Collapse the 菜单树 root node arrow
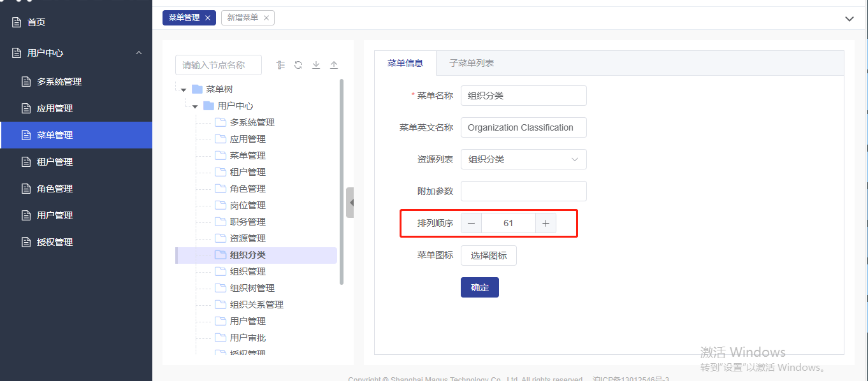 pos(184,90)
